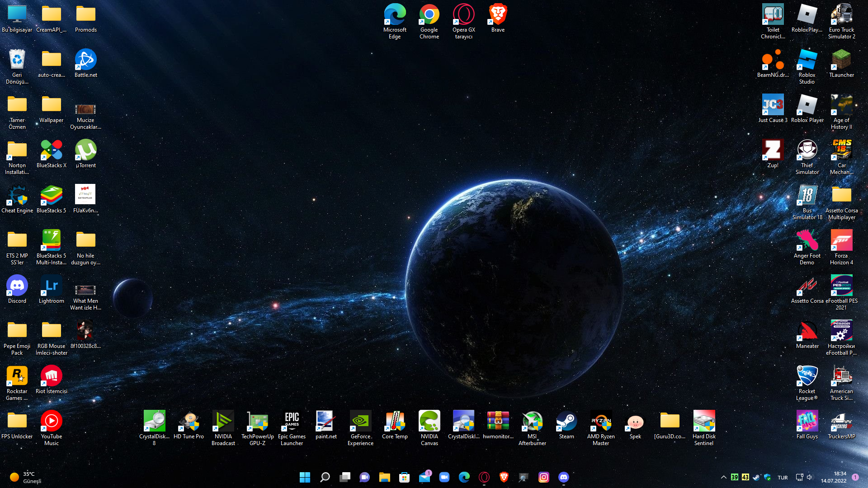Select TechPowerUp GPU-Z icon

[257, 428]
